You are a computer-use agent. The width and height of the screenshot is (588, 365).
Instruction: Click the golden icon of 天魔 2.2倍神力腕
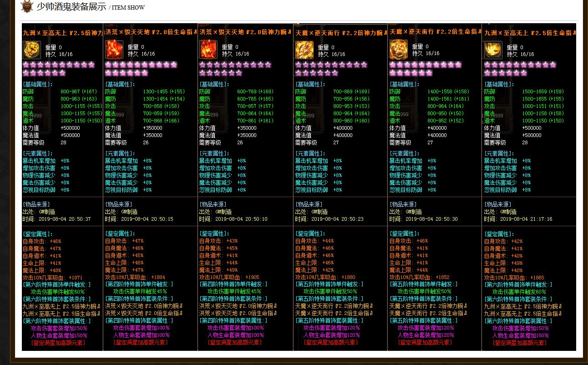pos(304,50)
